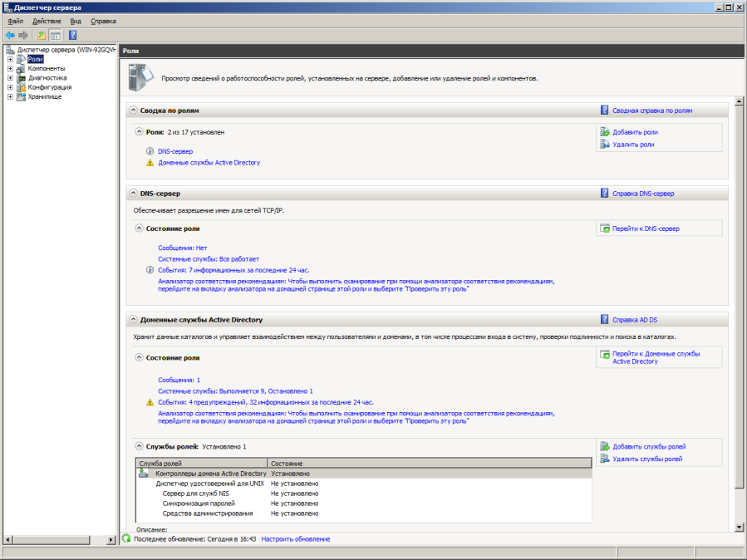Click the Server Manager root node icon

coord(11,50)
